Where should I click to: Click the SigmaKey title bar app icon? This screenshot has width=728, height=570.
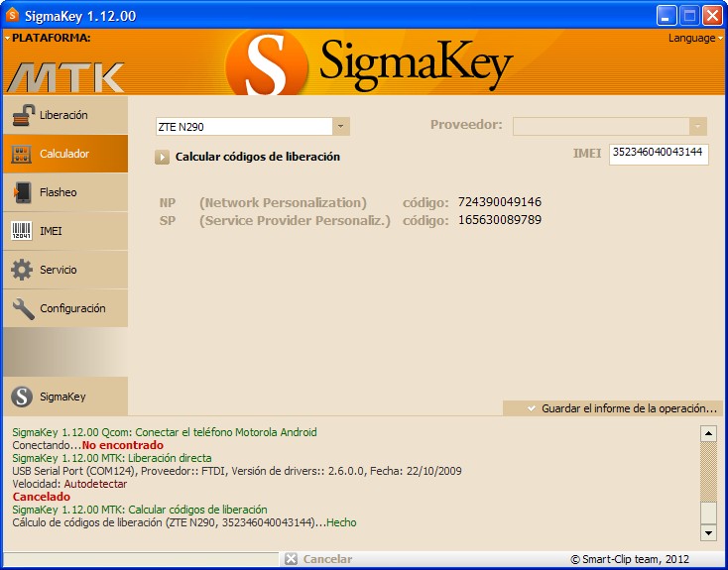click(x=12, y=15)
